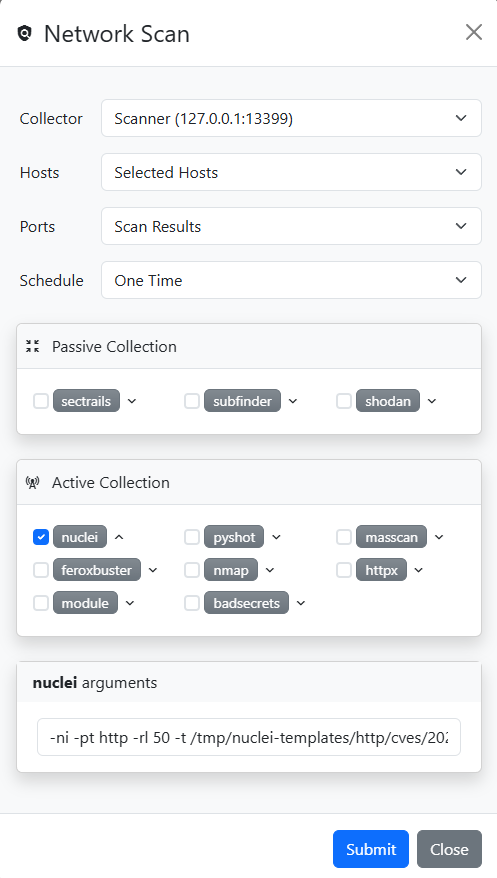Expand the shodan options chevron
Viewport: 497px width, 878px height.
432,401
